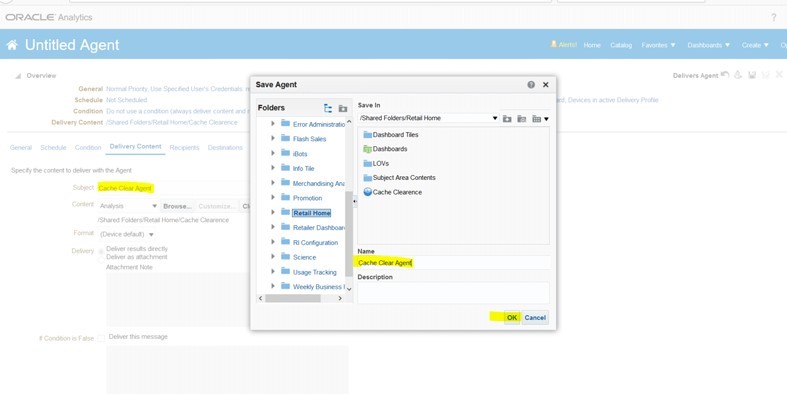Viewport: 787px width, 394px height.
Task: Open the Save In path dropdown
Action: coord(495,118)
